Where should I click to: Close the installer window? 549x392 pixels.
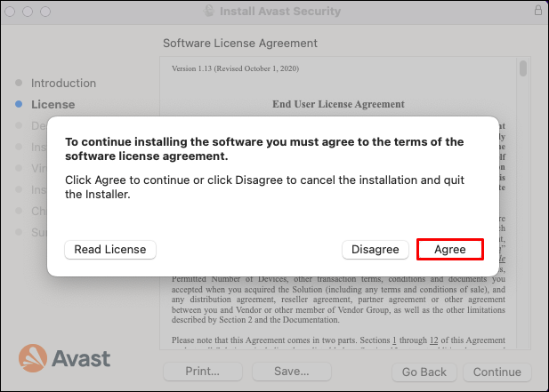[x=12, y=12]
